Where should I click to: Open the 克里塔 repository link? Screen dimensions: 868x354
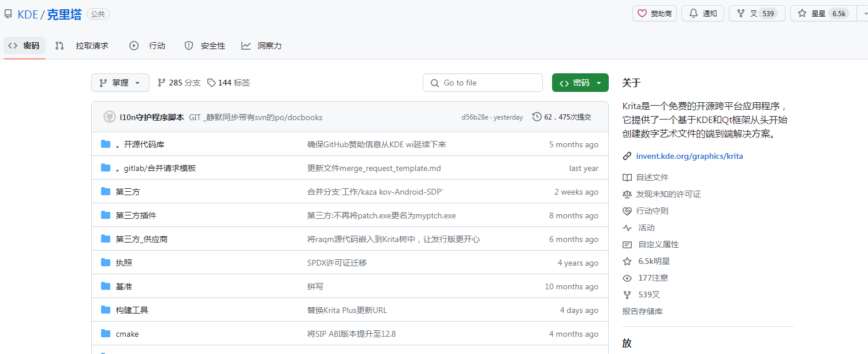click(64, 14)
